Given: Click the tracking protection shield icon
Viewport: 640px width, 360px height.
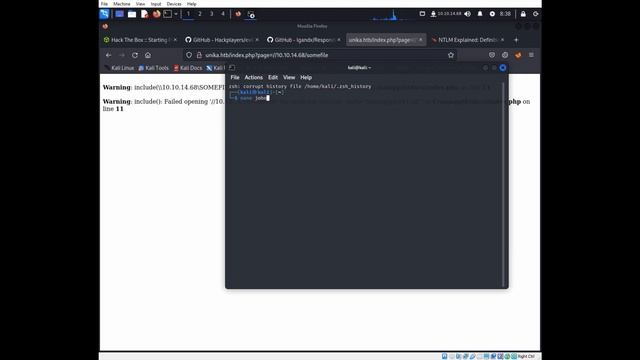Looking at the screenshot, I should coord(189,55).
